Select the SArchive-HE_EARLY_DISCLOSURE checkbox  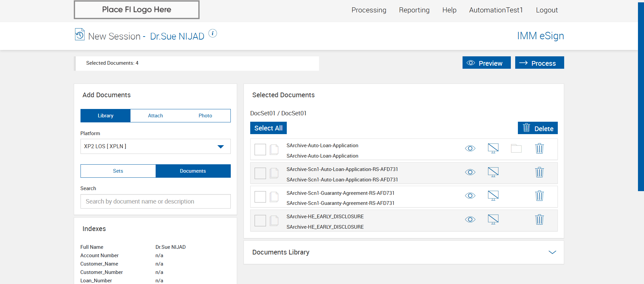[x=260, y=221]
